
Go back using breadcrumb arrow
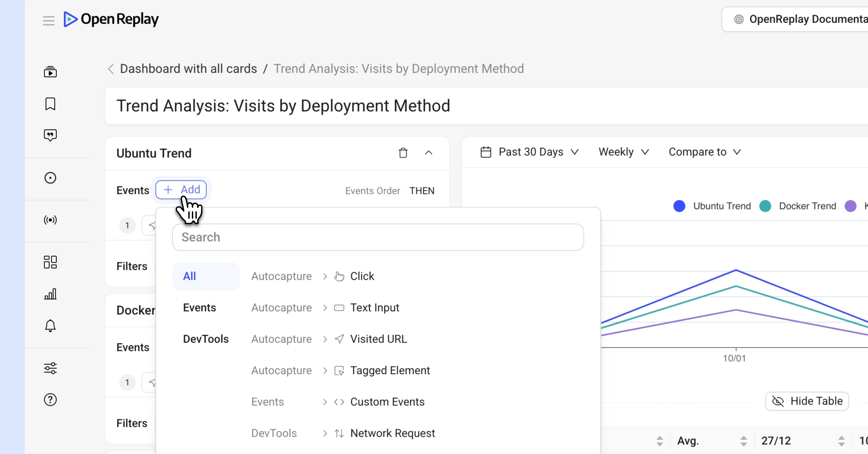(x=110, y=69)
